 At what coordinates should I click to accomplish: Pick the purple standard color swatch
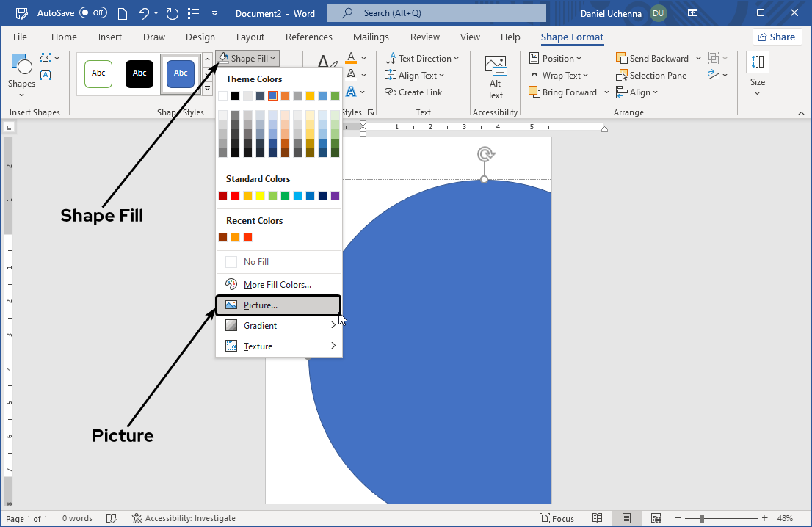(x=335, y=195)
